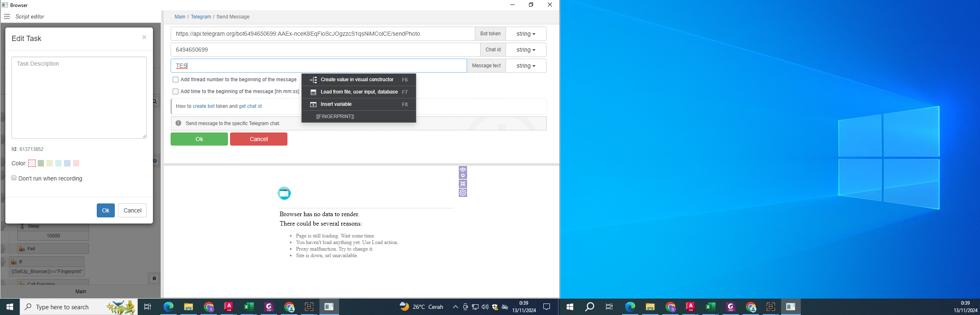The width and height of the screenshot is (980, 315).
Task: Open the hamburger menu beside Script editor
Action: [7, 16]
